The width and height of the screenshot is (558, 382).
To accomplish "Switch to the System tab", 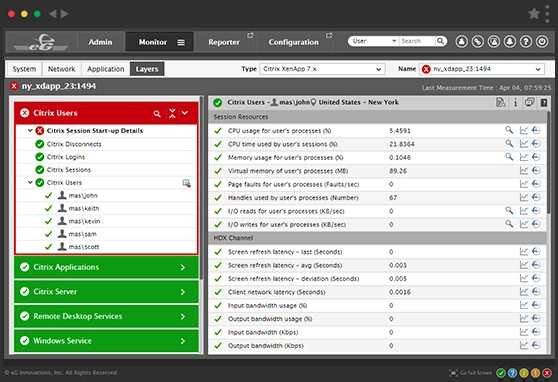I will 24,69.
